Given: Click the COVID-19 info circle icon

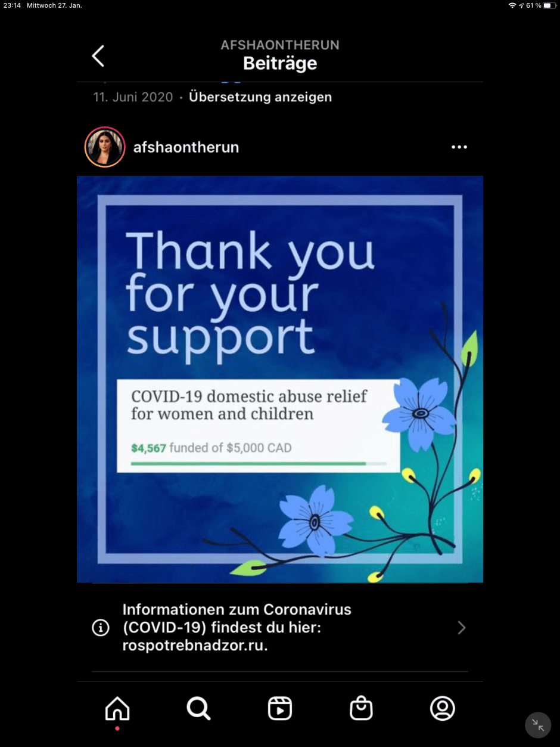Looking at the screenshot, I should click(101, 628).
